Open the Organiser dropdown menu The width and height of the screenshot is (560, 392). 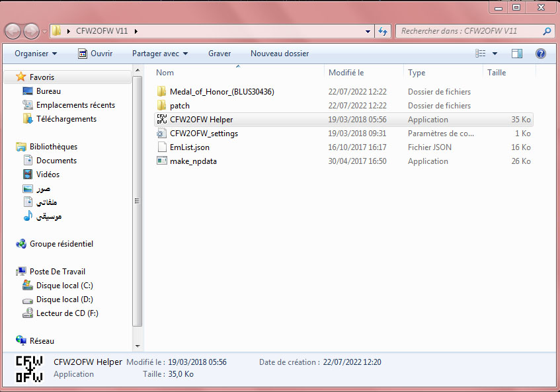coord(36,54)
